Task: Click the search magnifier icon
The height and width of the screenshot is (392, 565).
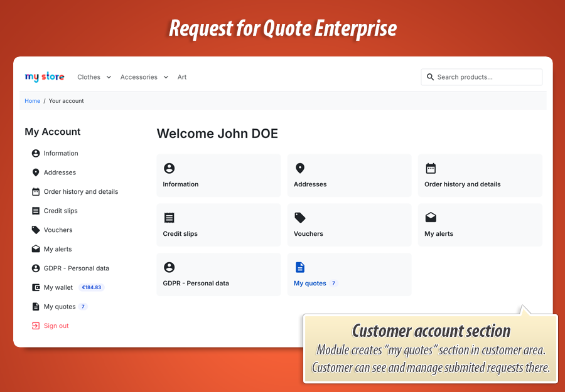Action: click(x=430, y=77)
